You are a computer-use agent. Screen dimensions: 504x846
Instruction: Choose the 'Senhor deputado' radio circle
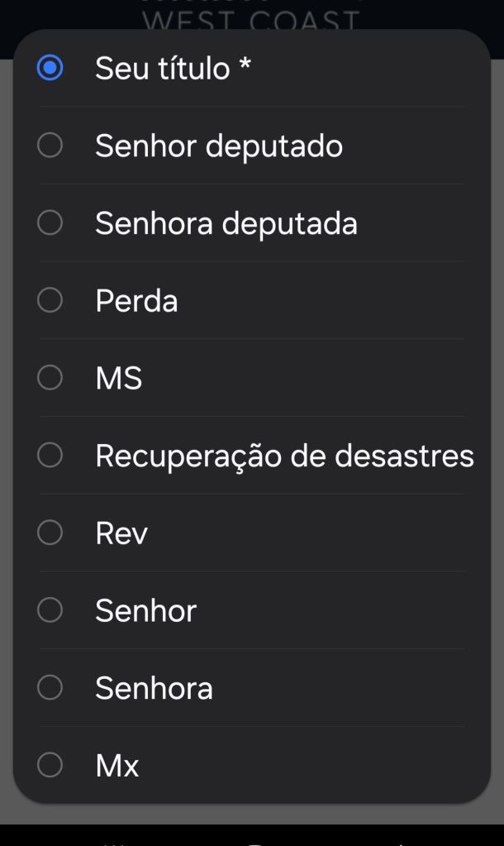[x=50, y=146]
